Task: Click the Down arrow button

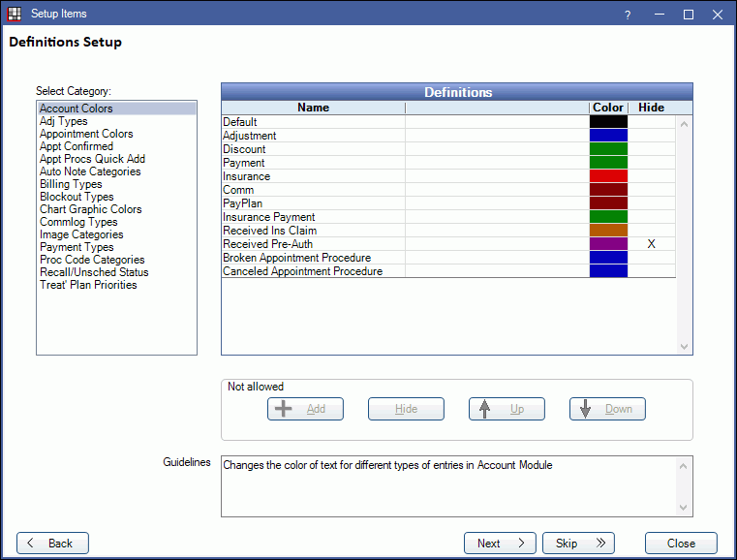Action: coord(607,409)
